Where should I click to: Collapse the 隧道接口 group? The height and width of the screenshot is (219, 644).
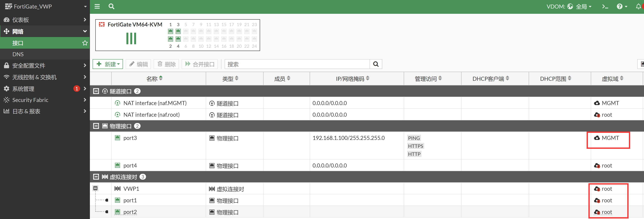tap(96, 91)
